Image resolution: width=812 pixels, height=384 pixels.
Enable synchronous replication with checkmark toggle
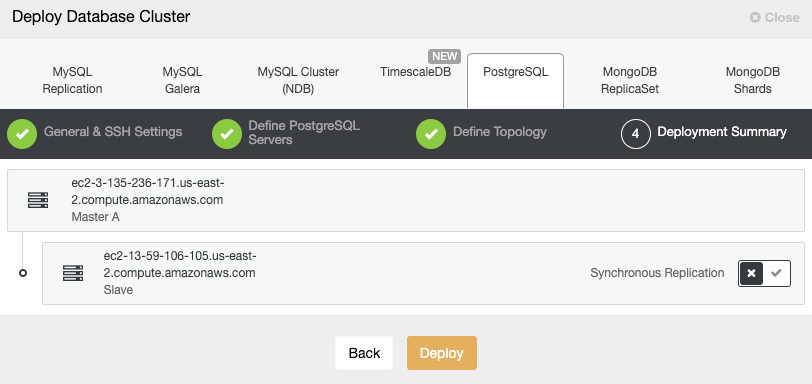[x=776, y=273]
